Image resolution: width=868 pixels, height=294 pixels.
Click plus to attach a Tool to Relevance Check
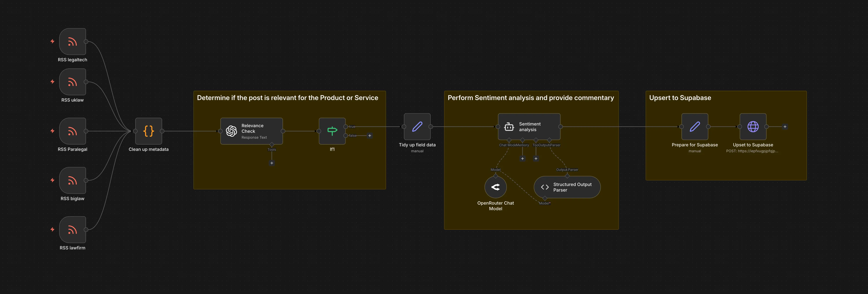pos(272,163)
